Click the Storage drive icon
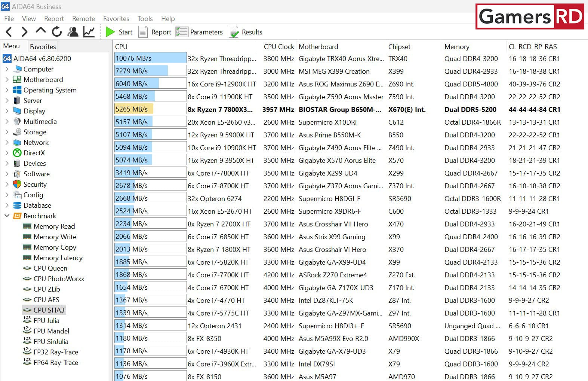Viewport: 588px width, 381px height. point(17,132)
